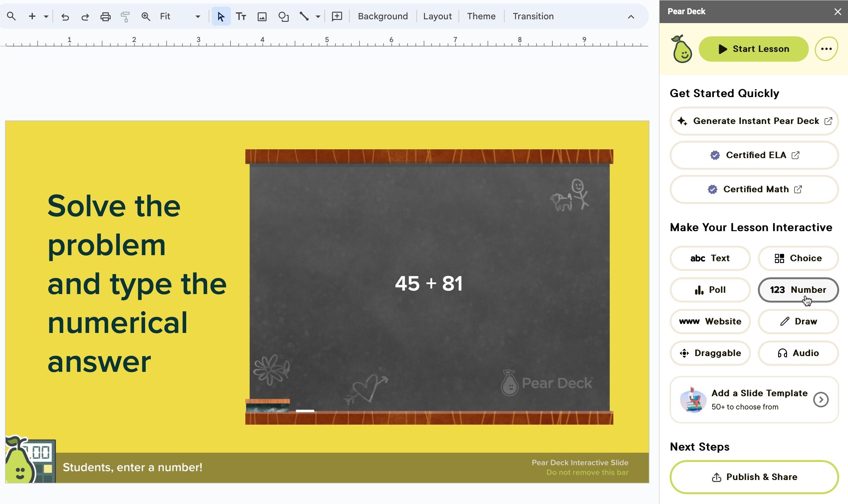This screenshot has width=848, height=504.
Task: Click the Publish & Share button
Action: tap(754, 477)
